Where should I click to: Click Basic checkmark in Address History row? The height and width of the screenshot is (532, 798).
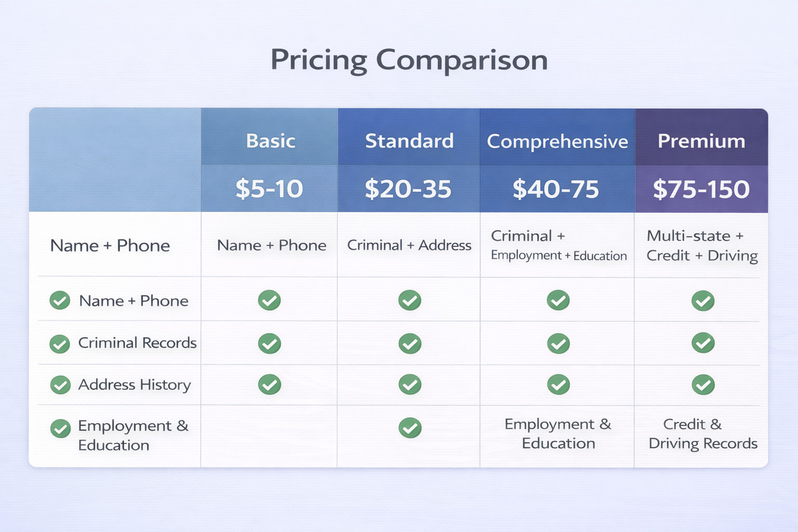point(269,384)
